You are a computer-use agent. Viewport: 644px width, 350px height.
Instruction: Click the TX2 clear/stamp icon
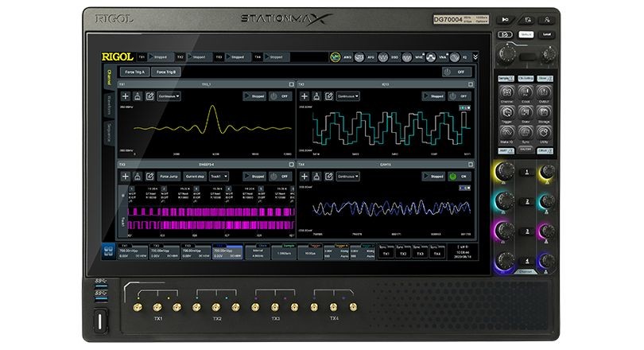(316, 96)
